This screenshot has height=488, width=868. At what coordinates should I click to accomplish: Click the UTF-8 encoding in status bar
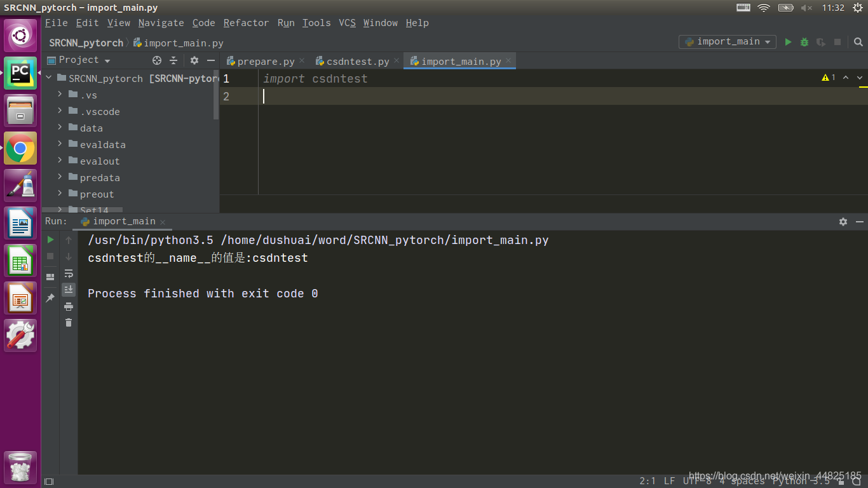point(697,481)
